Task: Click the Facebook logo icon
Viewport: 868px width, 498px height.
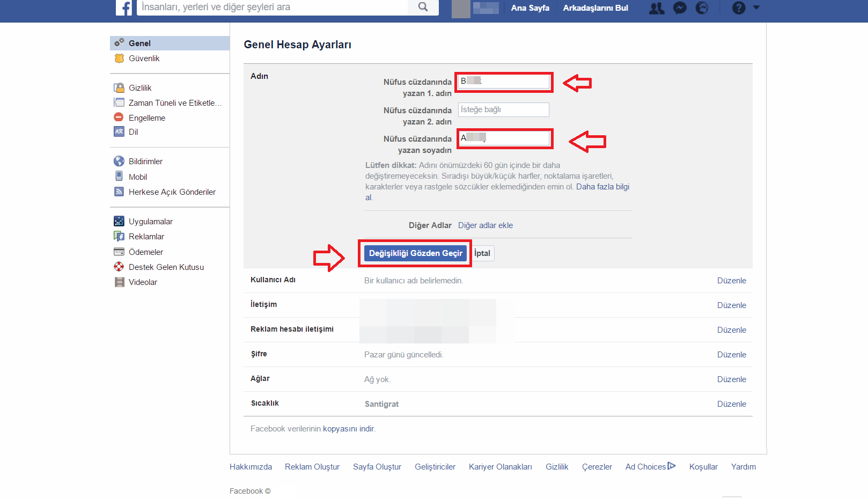Action: 124,8
